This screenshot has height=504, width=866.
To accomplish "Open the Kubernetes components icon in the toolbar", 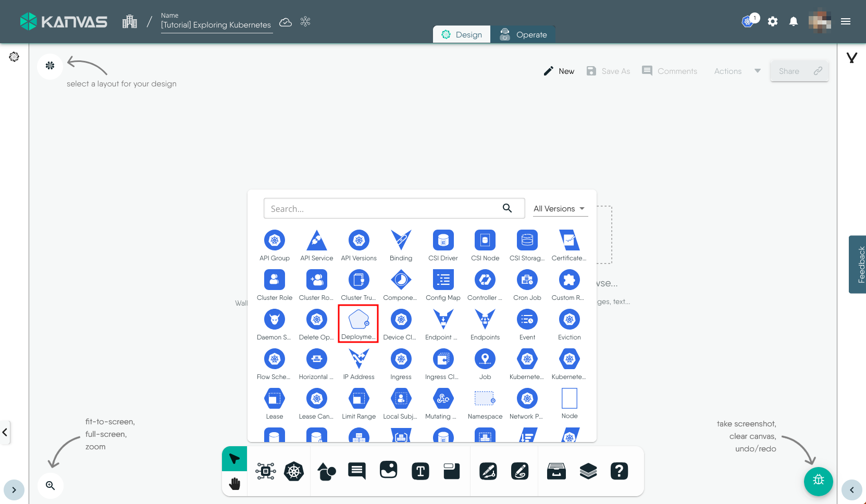I will (294, 471).
